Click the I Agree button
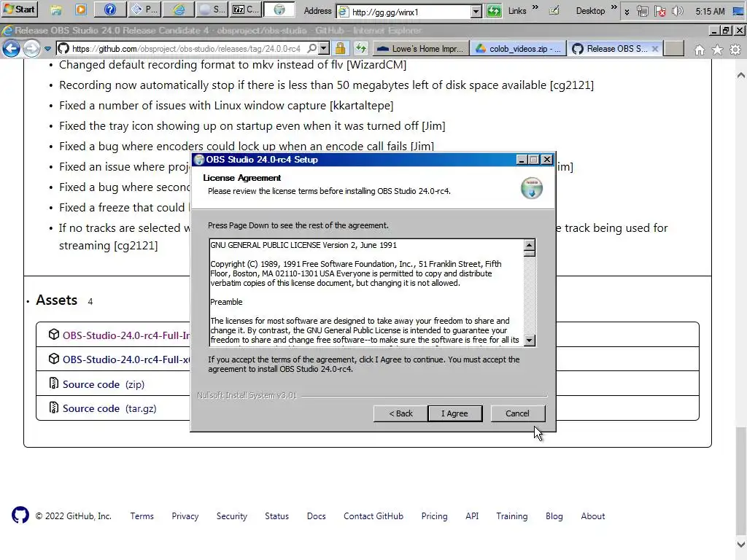 (x=455, y=414)
